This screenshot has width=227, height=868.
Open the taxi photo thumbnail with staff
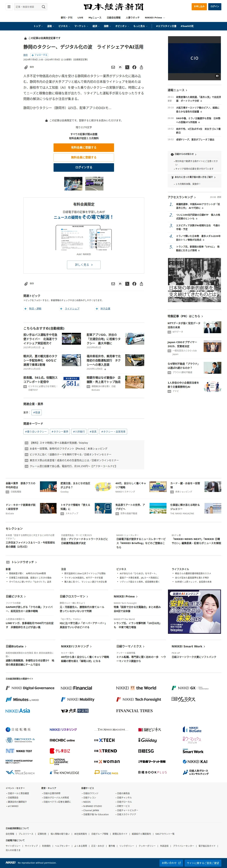tap(73, 184)
